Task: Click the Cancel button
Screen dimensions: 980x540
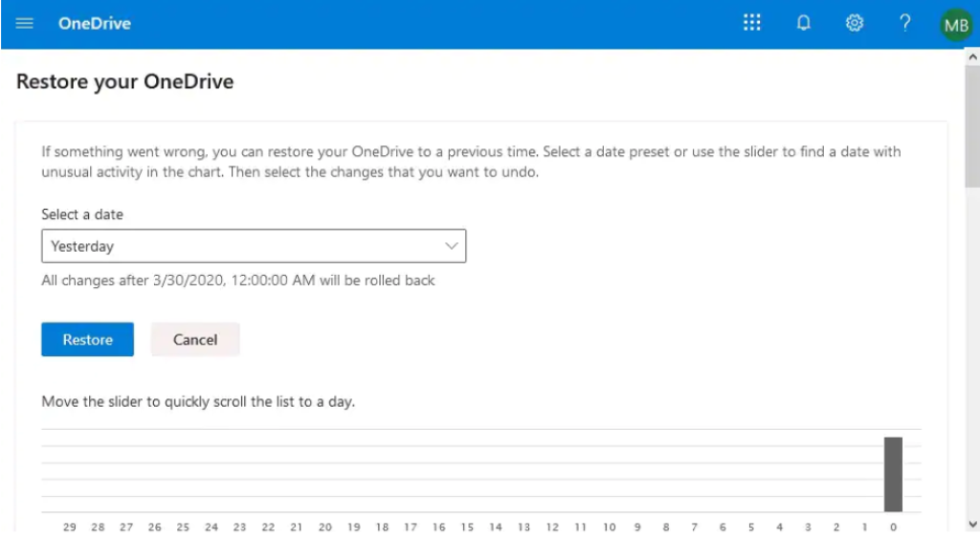Action: 195,339
